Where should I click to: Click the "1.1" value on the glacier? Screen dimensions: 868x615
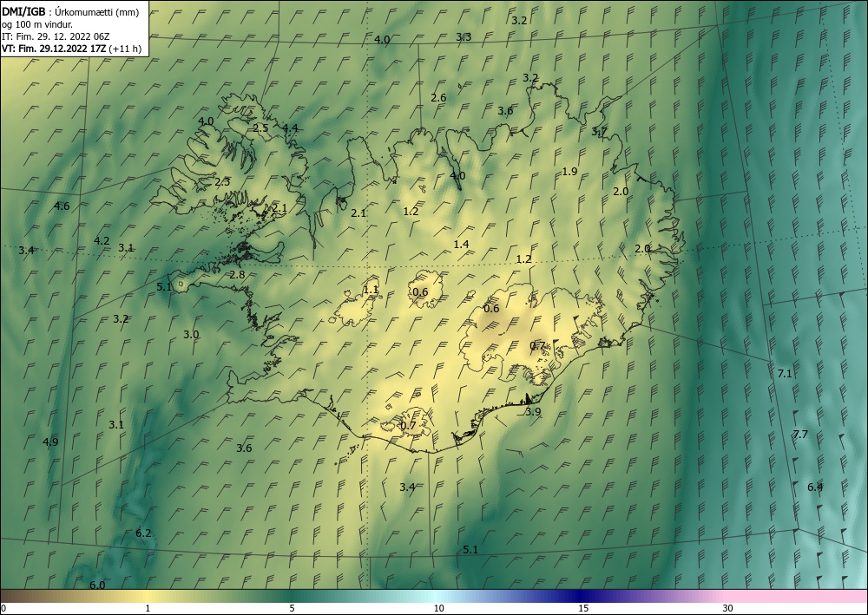(x=371, y=290)
